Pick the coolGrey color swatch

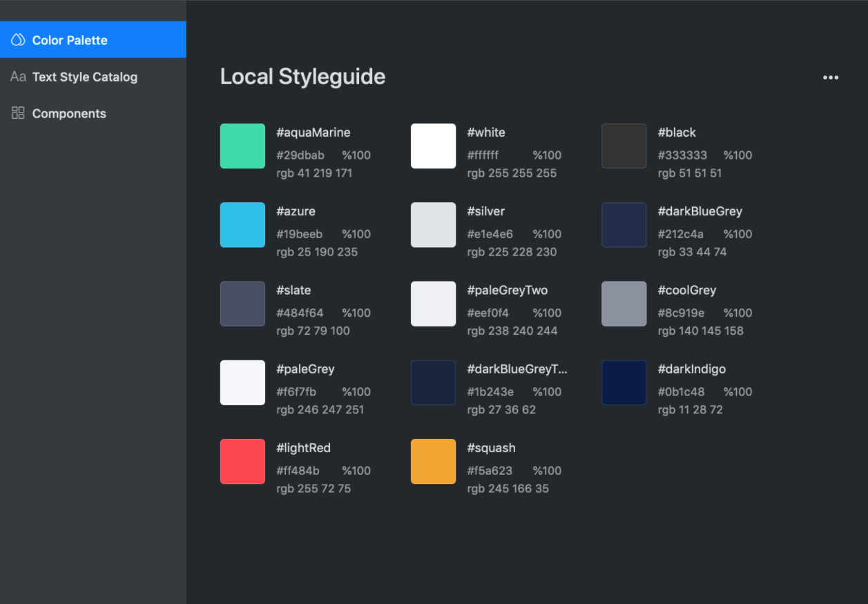point(624,304)
